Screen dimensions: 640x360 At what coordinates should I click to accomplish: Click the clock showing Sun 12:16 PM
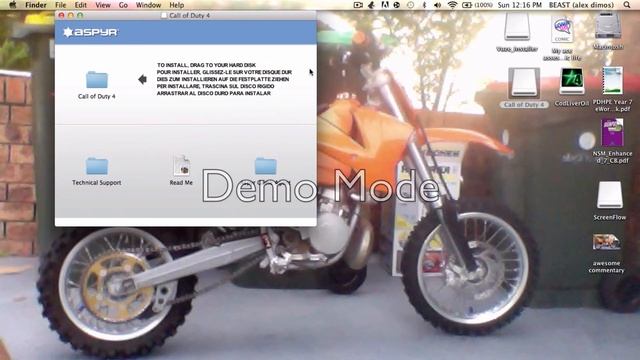click(520, 5)
